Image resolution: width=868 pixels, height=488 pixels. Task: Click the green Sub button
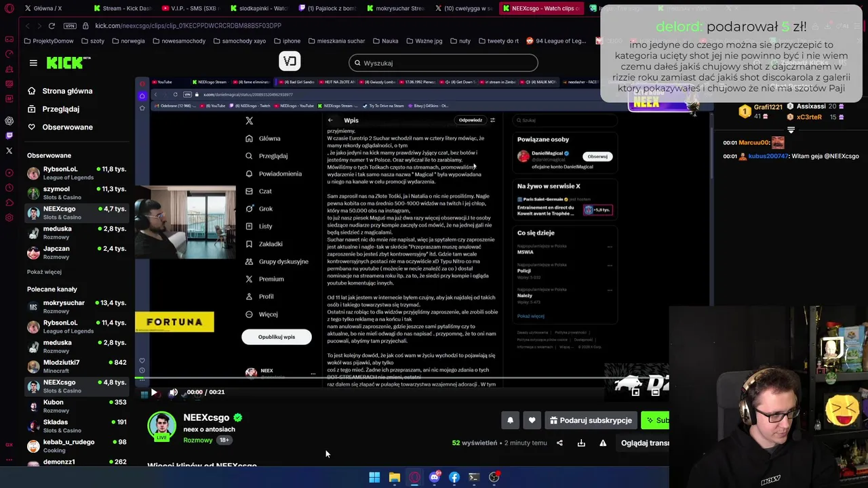[x=655, y=420]
